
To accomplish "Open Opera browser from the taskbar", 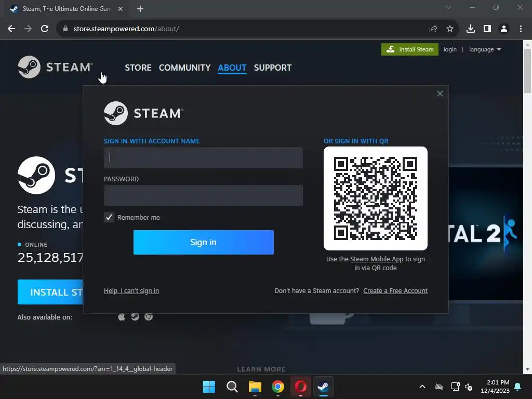I will coord(301,387).
